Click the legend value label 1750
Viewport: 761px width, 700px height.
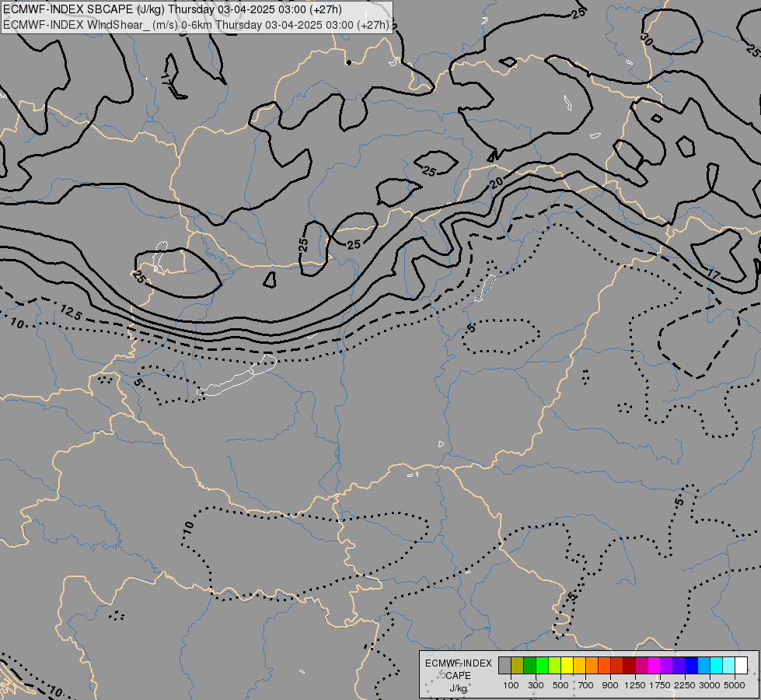point(660,685)
